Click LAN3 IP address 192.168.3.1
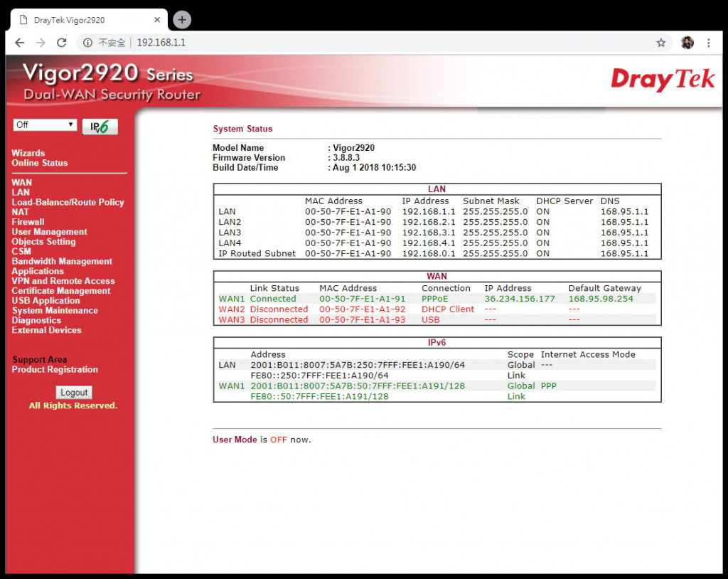 429,233
